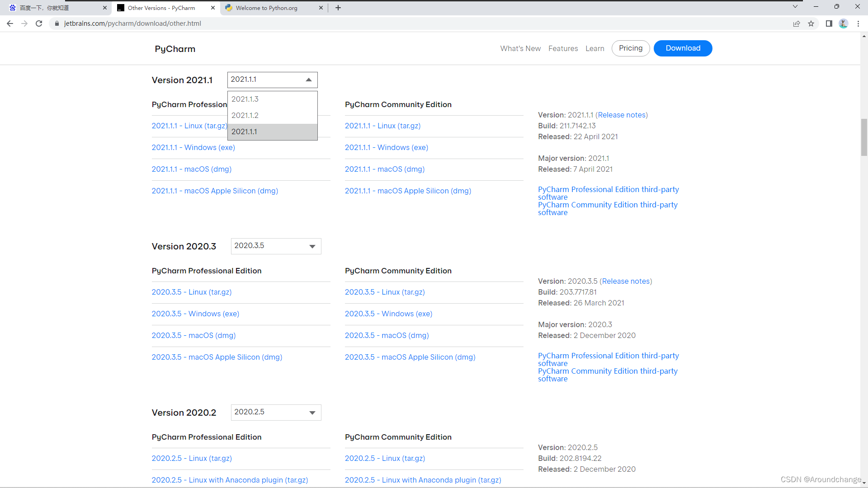The width and height of the screenshot is (868, 488).
Task: Open the Pricing page
Action: tap(630, 48)
